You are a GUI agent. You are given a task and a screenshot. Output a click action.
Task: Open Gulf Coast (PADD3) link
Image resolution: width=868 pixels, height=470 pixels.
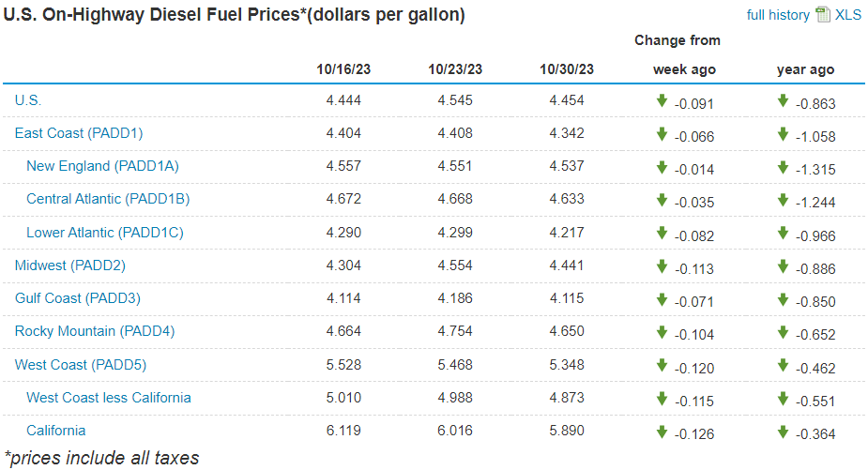click(x=76, y=298)
